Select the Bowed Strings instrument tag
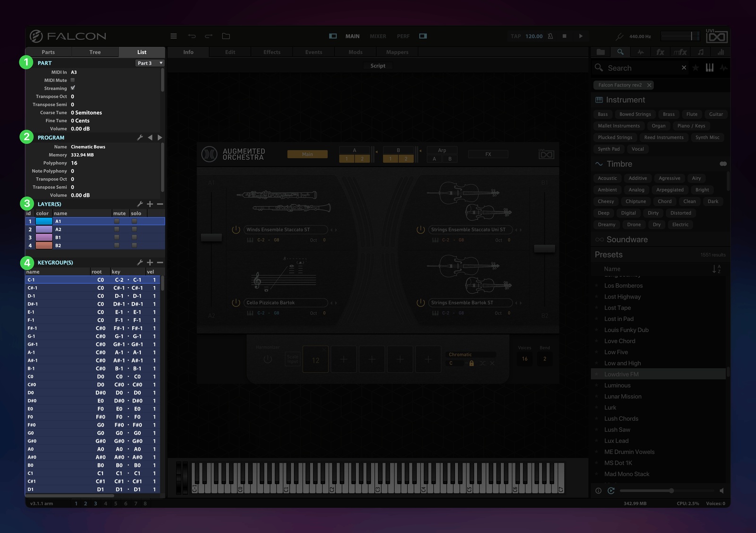This screenshot has height=533, width=756. pos(635,114)
